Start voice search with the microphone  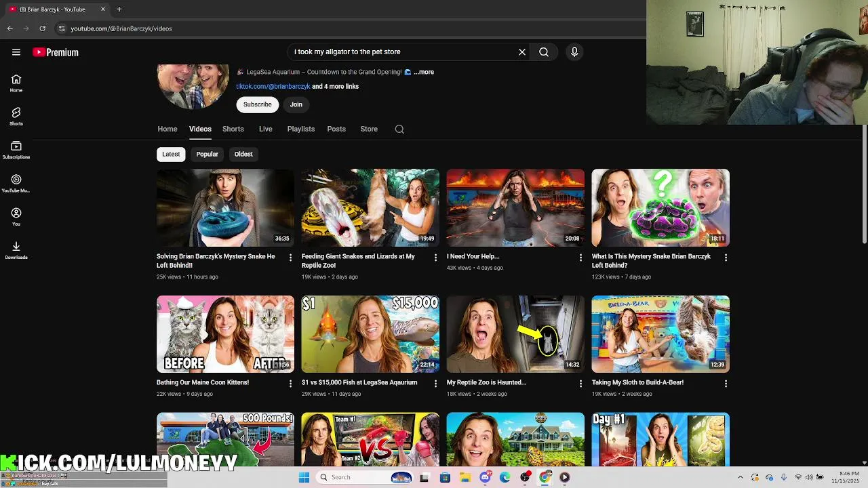click(x=574, y=52)
